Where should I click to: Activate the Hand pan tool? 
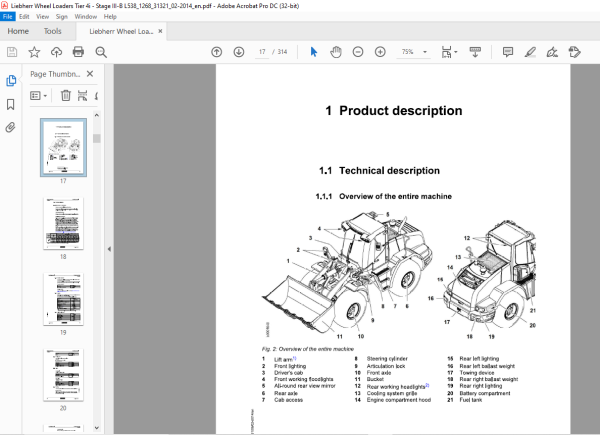(x=336, y=52)
